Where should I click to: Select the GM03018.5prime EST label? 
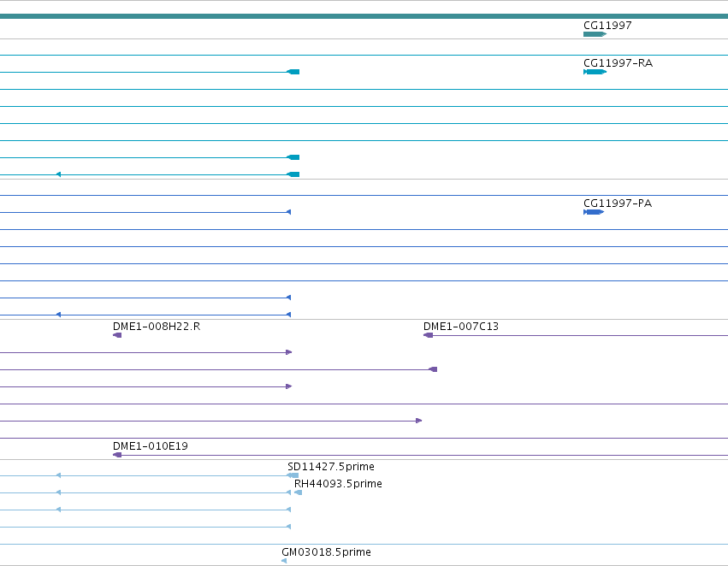tap(326, 552)
